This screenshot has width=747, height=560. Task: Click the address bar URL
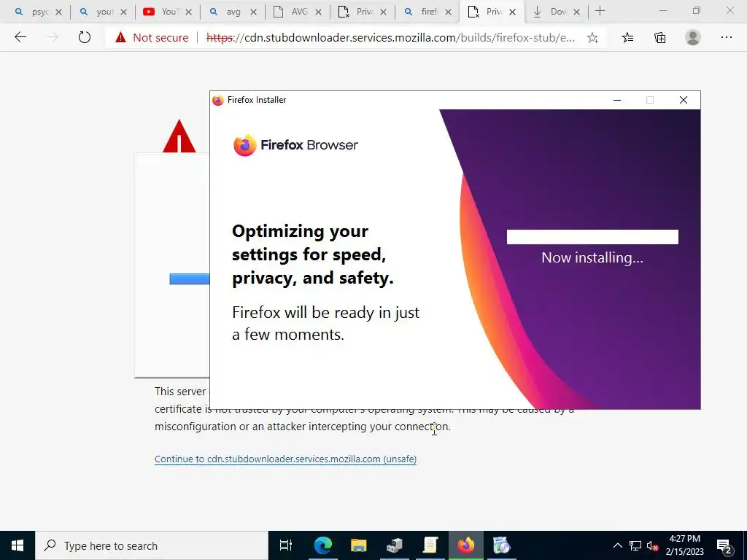[390, 38]
